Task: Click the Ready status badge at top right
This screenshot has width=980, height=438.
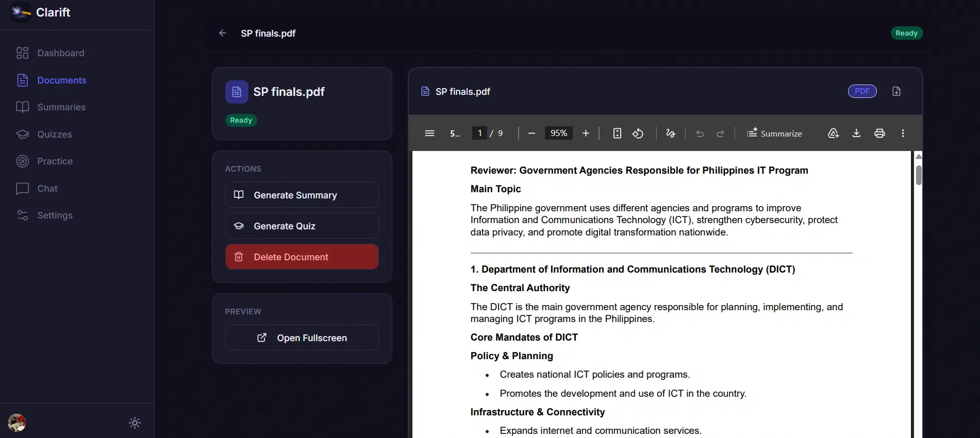Action: click(906, 33)
